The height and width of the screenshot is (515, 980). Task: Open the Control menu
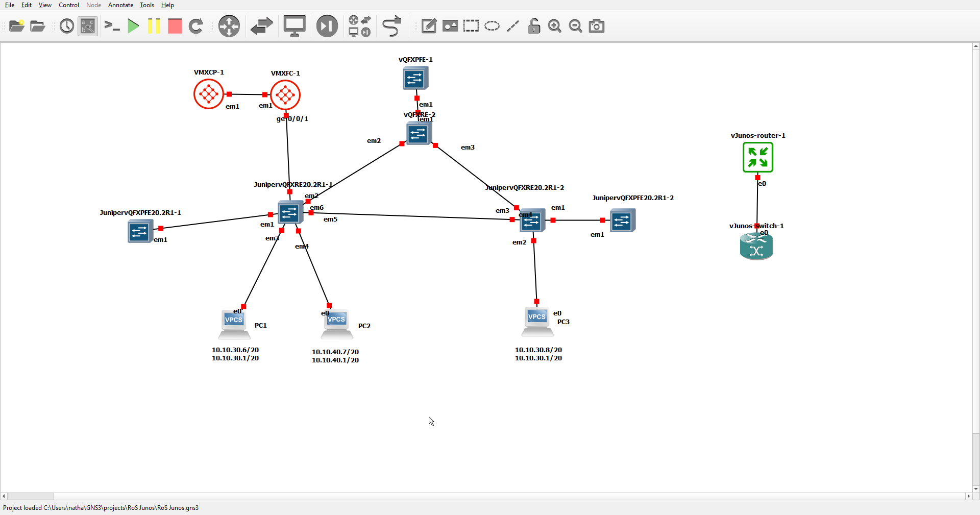[68, 5]
